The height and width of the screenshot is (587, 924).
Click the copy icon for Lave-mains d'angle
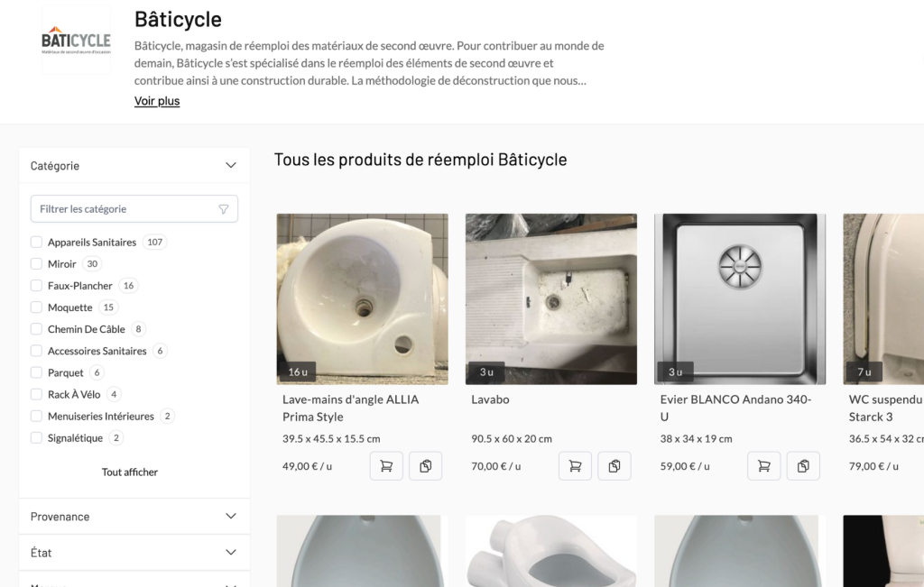point(426,465)
